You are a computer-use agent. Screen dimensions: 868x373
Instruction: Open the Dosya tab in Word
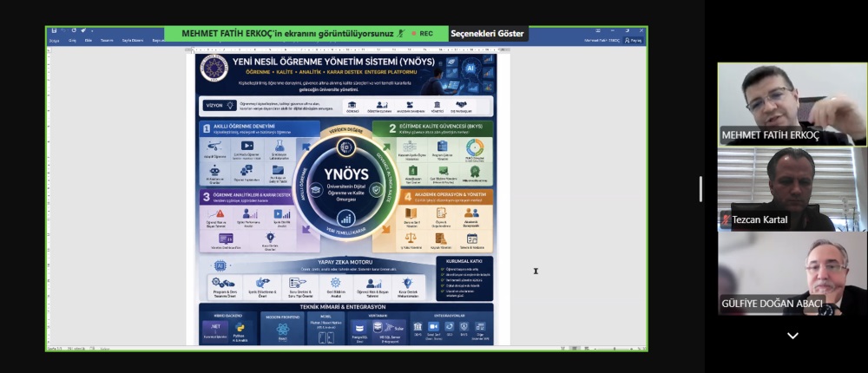click(54, 40)
